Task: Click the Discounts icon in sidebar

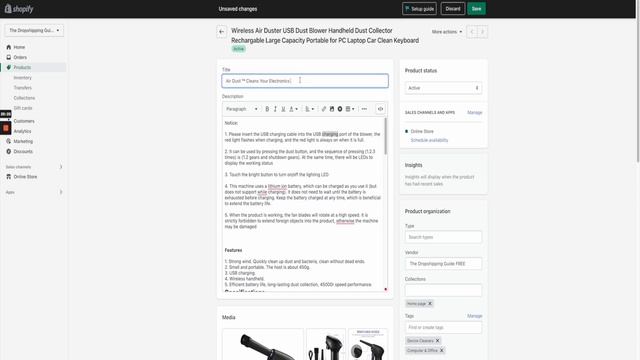Action: (x=9, y=151)
